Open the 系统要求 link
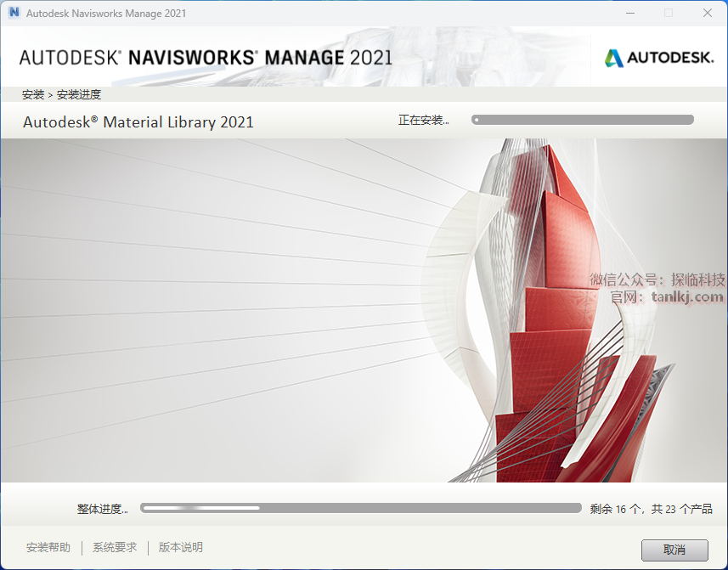728x570 pixels. 115,548
